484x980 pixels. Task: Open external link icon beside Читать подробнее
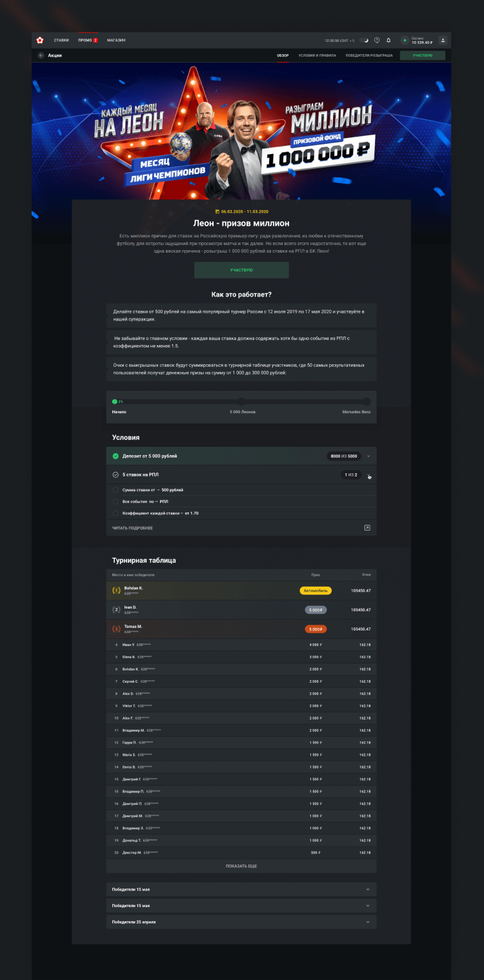coord(367,527)
